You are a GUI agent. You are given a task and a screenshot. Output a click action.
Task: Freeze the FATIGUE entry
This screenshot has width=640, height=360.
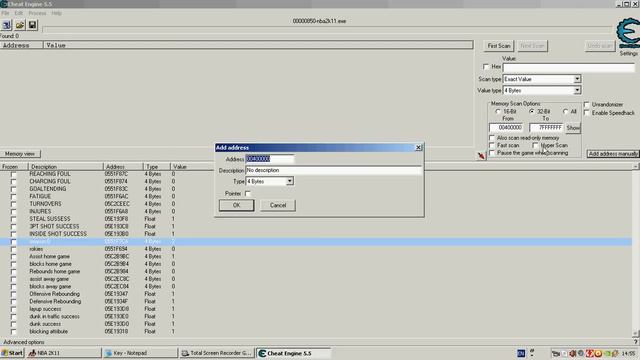tap(13, 197)
